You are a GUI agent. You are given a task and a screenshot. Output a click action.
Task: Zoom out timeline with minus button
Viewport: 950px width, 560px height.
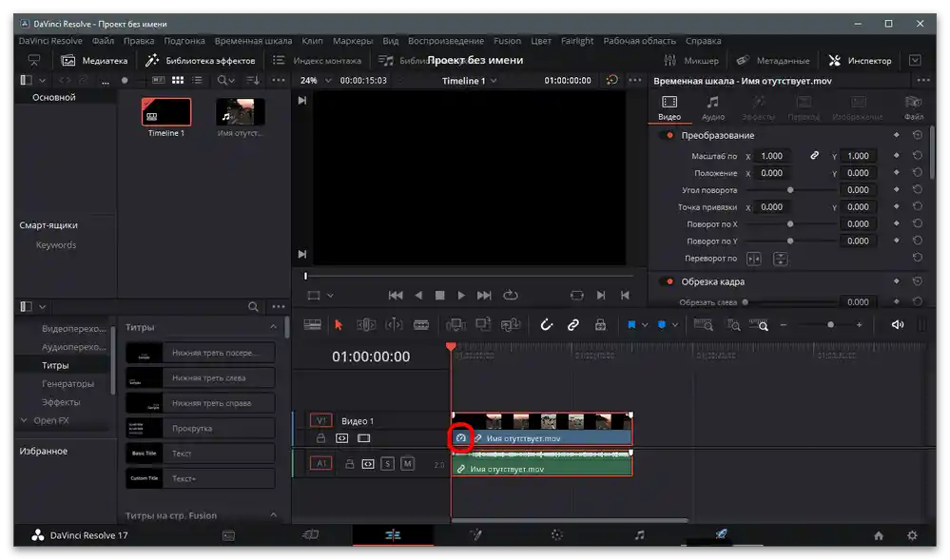[784, 325]
